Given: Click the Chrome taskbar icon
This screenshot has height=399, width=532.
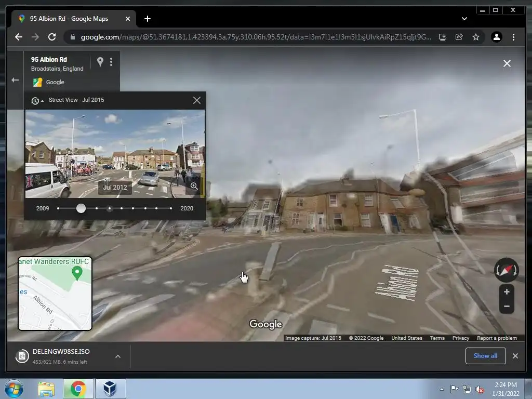Looking at the screenshot, I should (x=78, y=389).
